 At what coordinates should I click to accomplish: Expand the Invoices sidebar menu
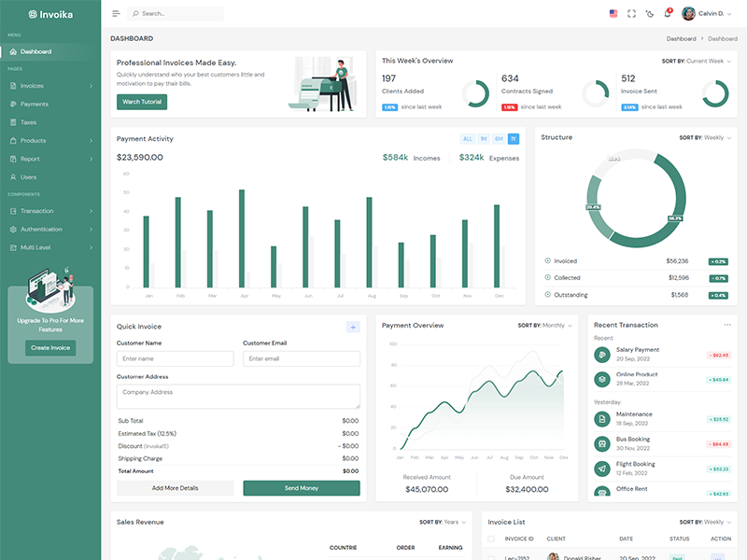click(x=50, y=86)
